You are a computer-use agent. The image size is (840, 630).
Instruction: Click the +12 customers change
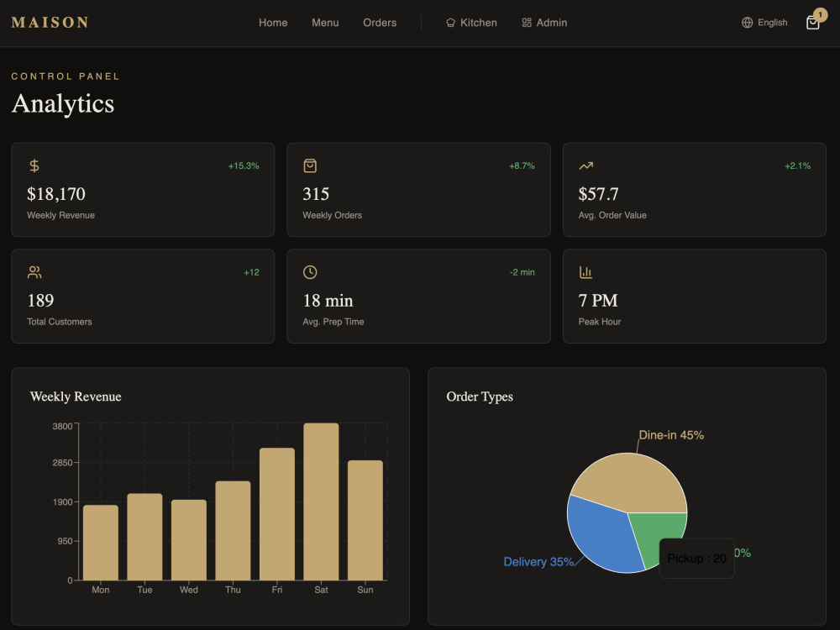pos(251,273)
